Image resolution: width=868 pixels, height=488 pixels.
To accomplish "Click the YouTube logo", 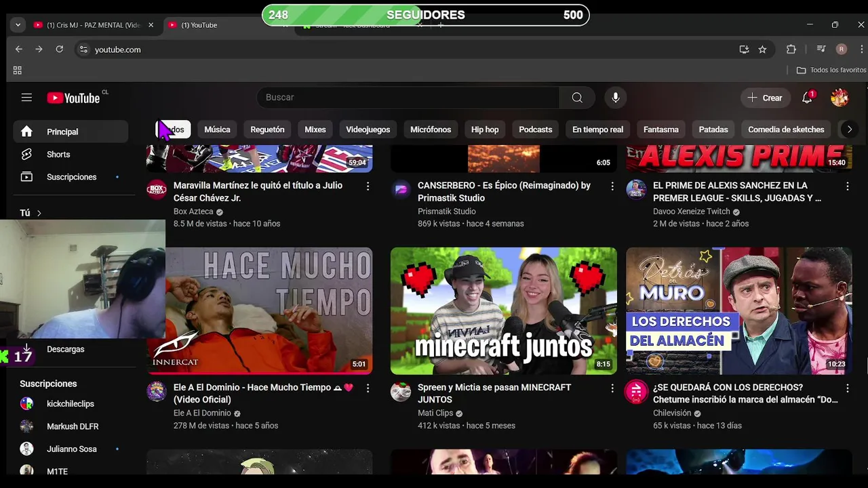I will [73, 98].
